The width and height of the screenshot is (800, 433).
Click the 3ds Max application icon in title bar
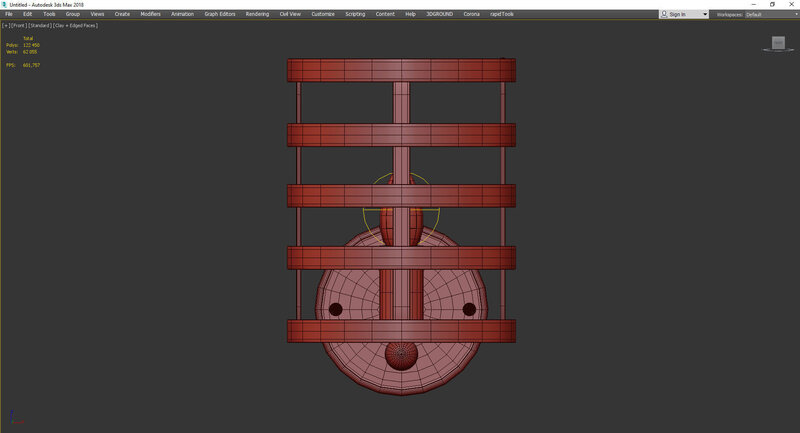(4, 4)
